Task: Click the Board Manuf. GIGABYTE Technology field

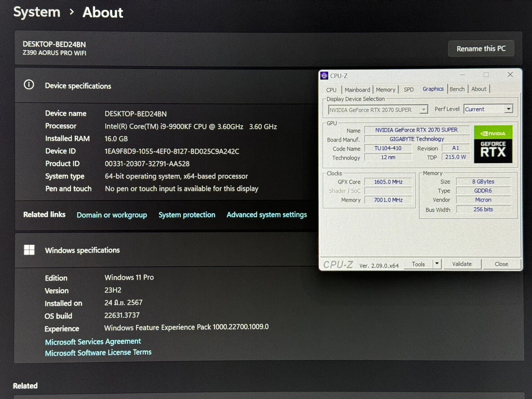Action: (x=417, y=139)
